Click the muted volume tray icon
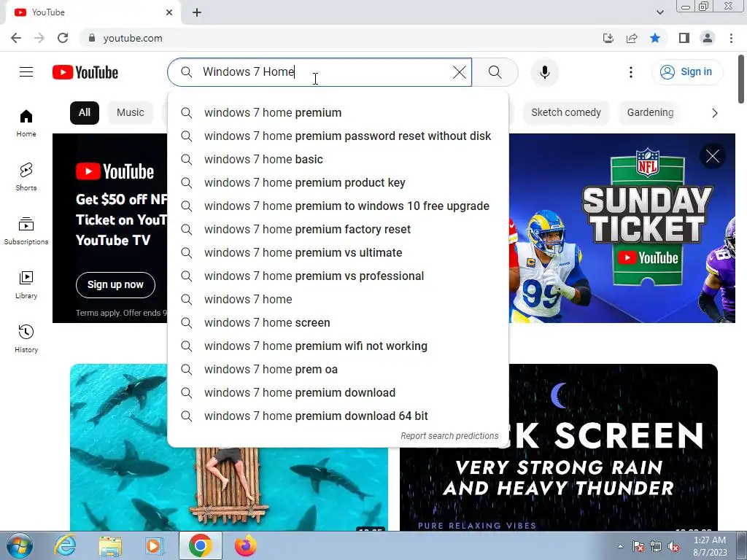Screen dimensions: 747x560 tap(673, 547)
